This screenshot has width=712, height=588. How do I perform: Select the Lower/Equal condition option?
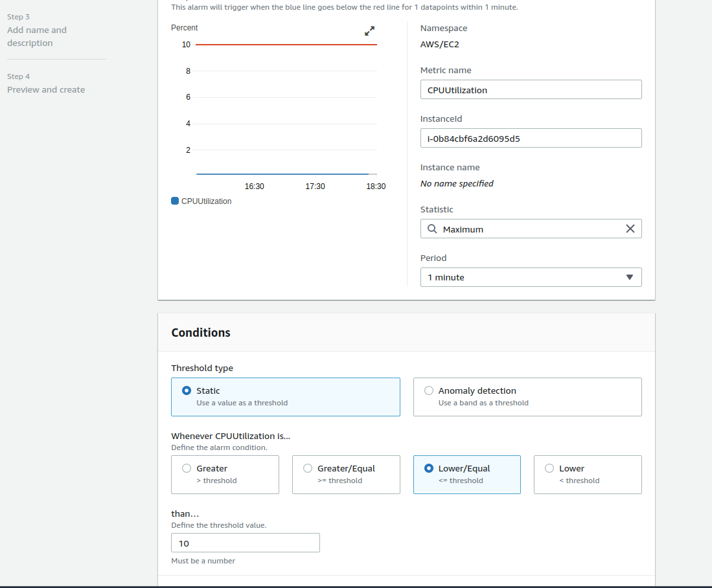point(429,468)
